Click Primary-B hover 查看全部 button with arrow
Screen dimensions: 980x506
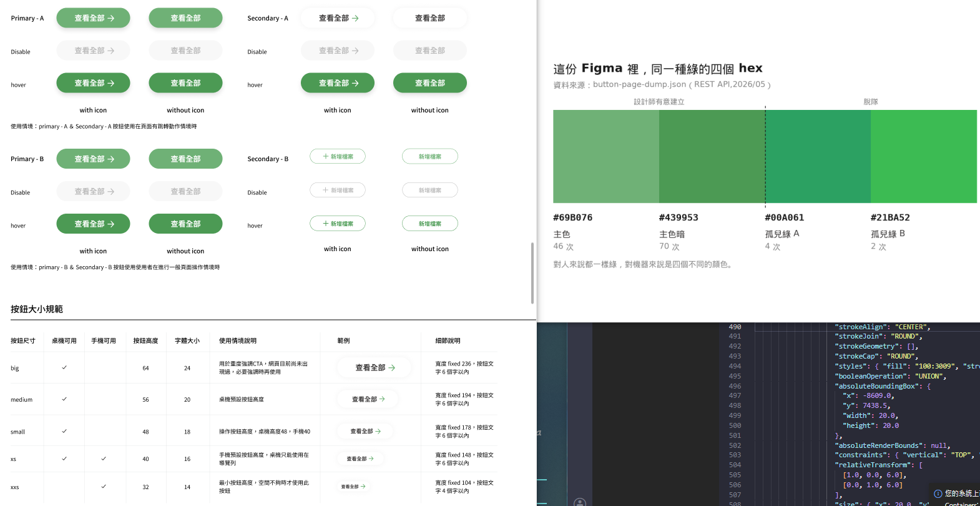click(x=93, y=224)
